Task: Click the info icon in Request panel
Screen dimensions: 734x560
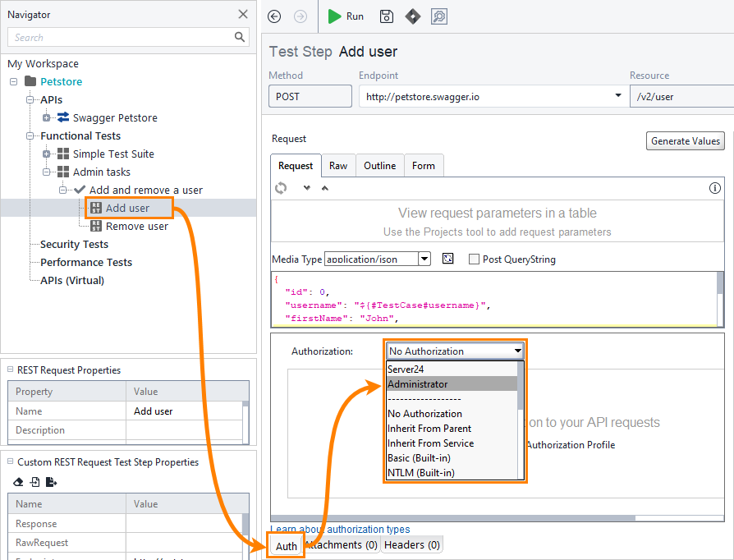Action: tap(714, 188)
